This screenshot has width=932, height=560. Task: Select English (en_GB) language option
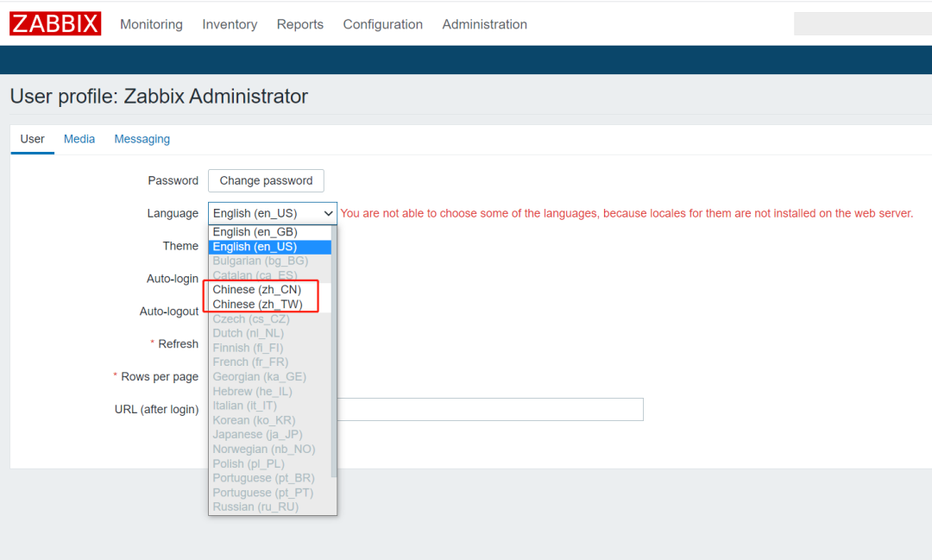[x=270, y=232]
